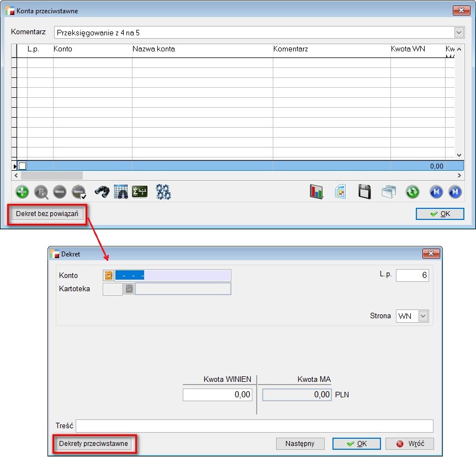This screenshot has height=457, width=476.
Task: Click the green refresh icon
Action: [x=412, y=192]
